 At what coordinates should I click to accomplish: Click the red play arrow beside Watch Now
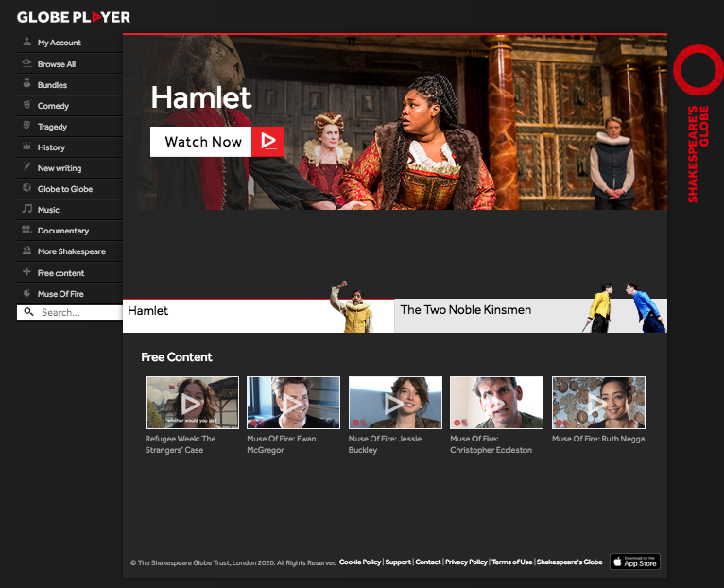coord(267,142)
